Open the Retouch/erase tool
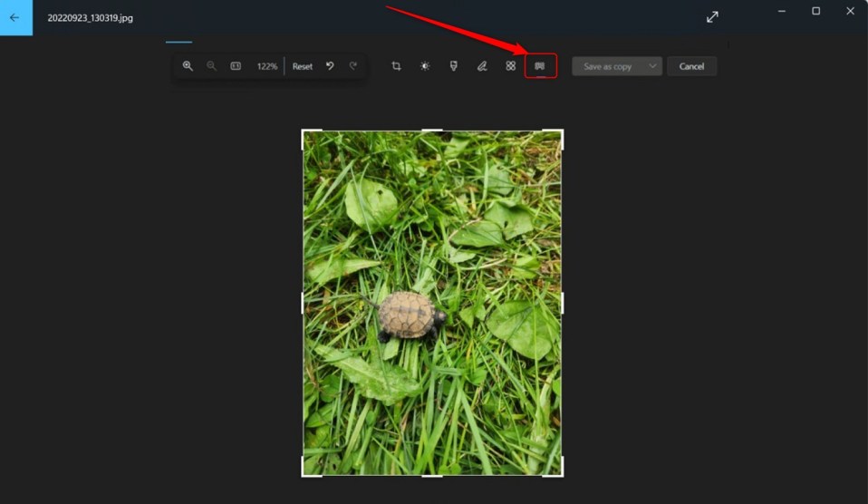 coord(510,66)
